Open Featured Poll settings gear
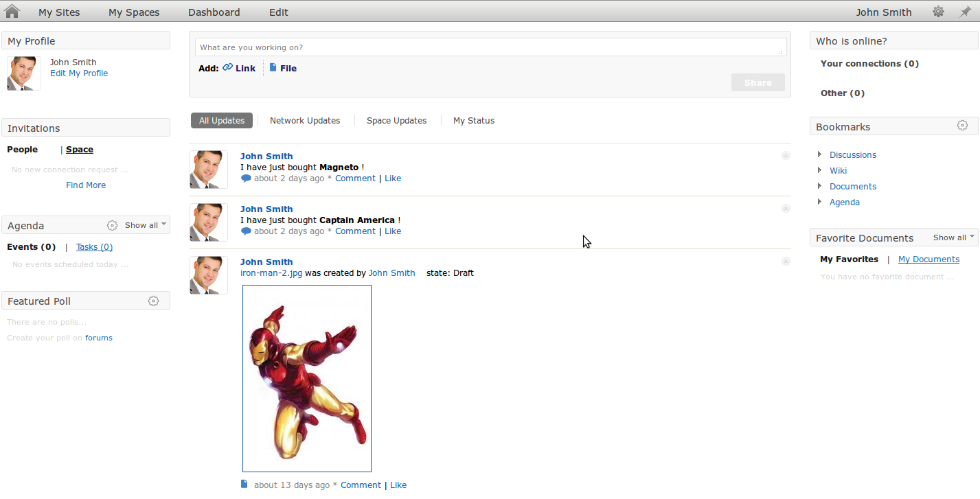980x499 pixels. click(x=154, y=301)
